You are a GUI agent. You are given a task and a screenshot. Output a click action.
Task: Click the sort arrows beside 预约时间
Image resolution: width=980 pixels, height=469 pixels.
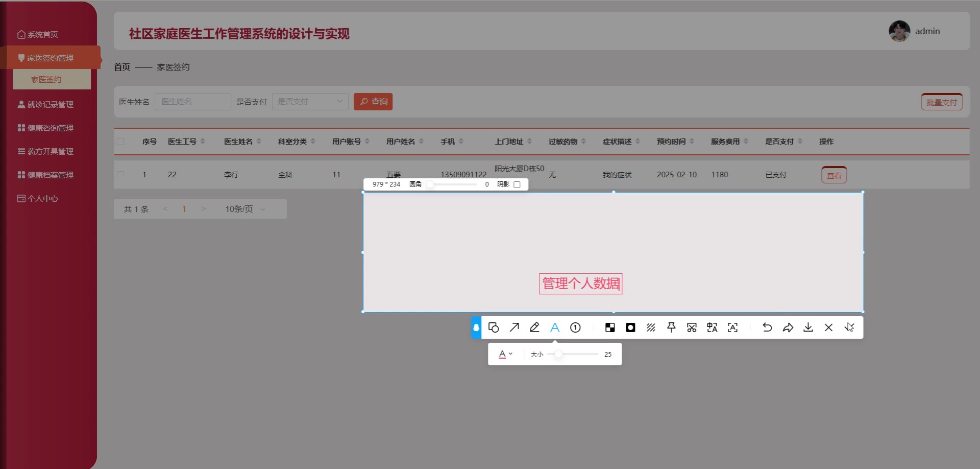[x=692, y=142]
